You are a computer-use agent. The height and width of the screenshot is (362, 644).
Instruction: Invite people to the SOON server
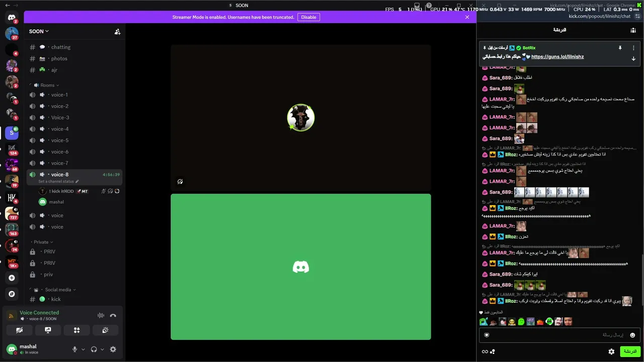pyautogui.click(x=117, y=31)
